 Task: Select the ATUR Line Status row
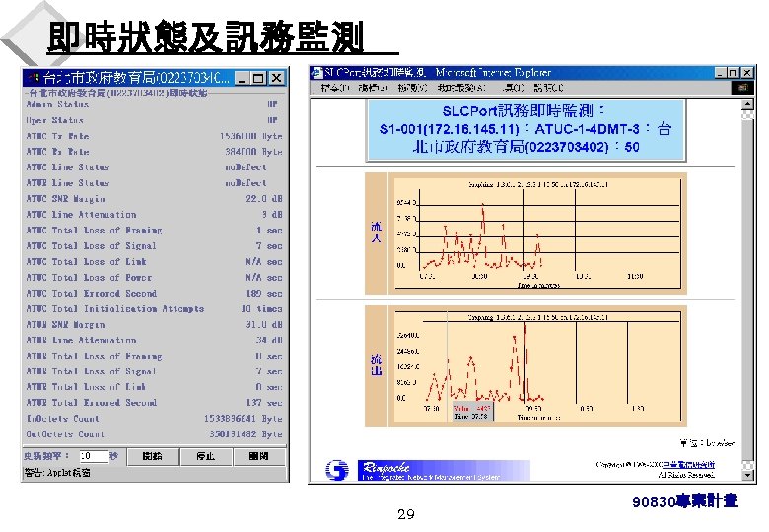[x=154, y=182]
